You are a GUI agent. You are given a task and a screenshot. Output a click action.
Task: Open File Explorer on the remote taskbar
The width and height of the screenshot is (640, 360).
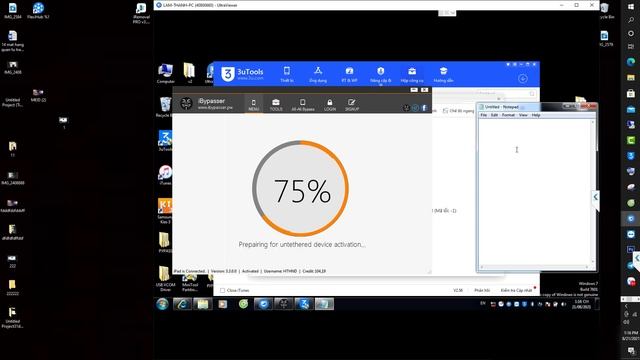203,304
